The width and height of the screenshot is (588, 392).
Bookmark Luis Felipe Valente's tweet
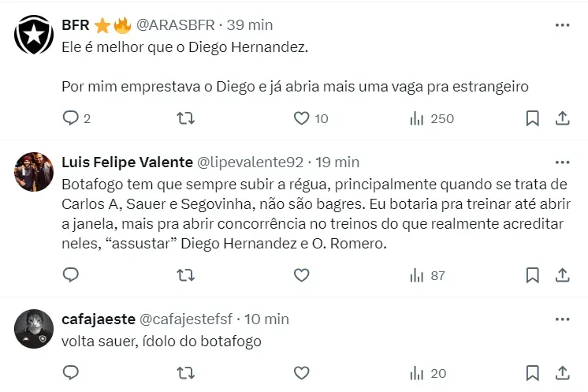(x=533, y=275)
